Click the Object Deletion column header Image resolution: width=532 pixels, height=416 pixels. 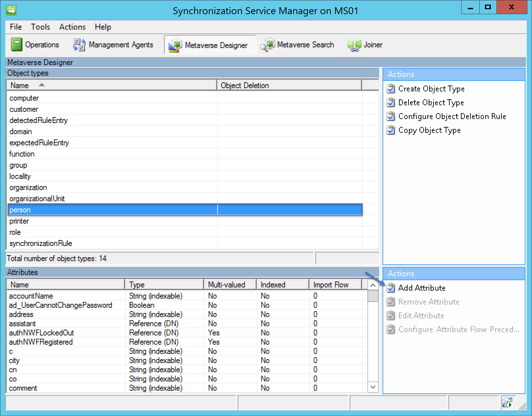(289, 86)
